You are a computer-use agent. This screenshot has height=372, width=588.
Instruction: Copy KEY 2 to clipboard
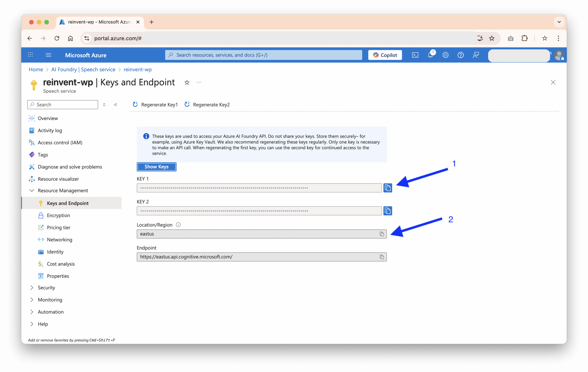[387, 211]
